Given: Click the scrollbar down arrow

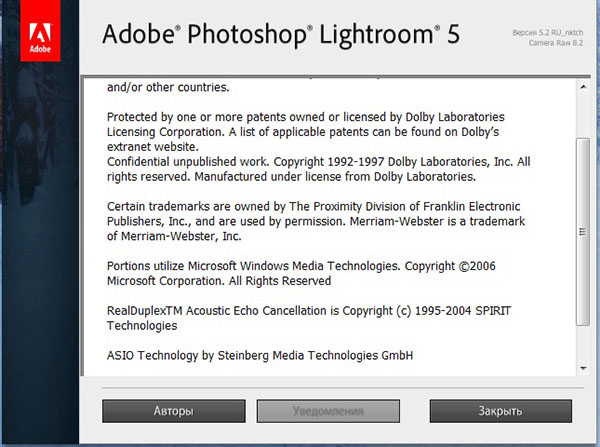Looking at the screenshot, I should pos(583,368).
